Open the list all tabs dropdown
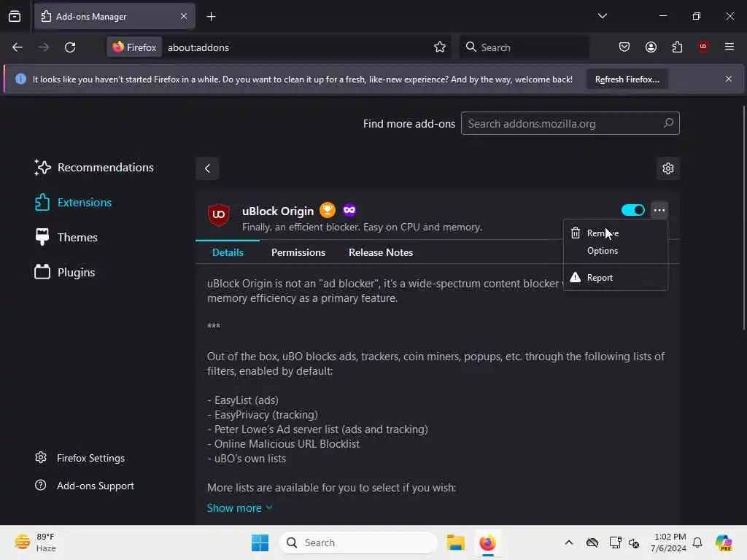The width and height of the screenshot is (747, 560). point(603,16)
